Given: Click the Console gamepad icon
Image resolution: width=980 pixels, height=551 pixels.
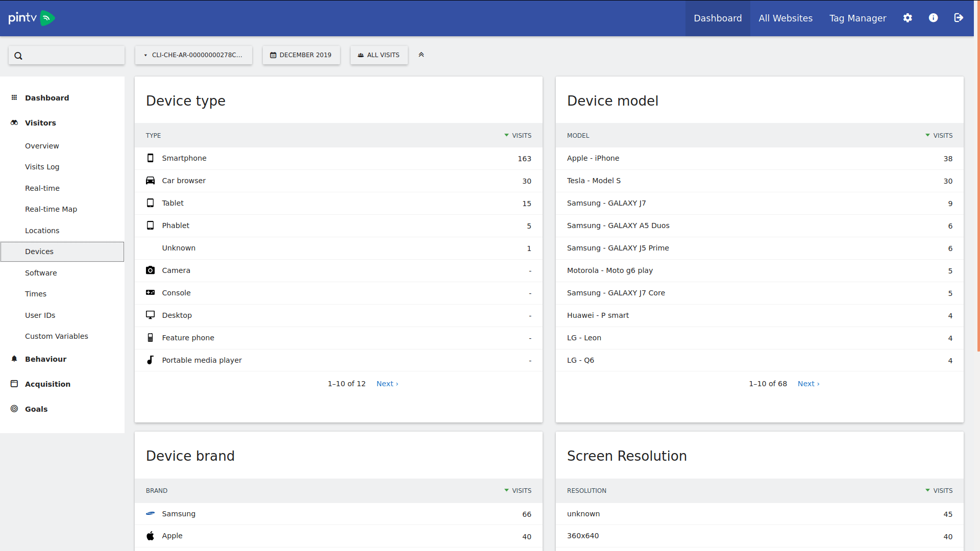Looking at the screenshot, I should pyautogui.click(x=150, y=293).
